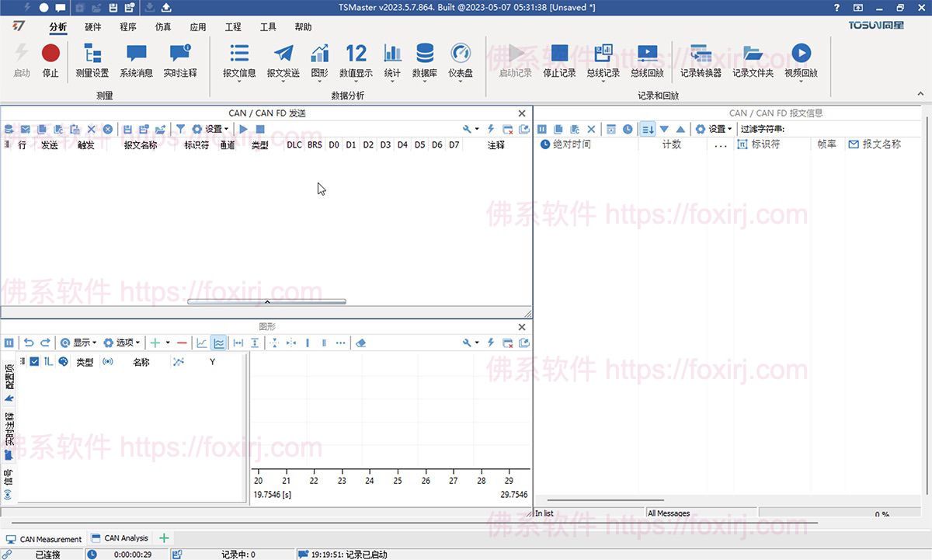932x560 pixels.
Task: Click the green play button in send panel
Action: [242, 129]
